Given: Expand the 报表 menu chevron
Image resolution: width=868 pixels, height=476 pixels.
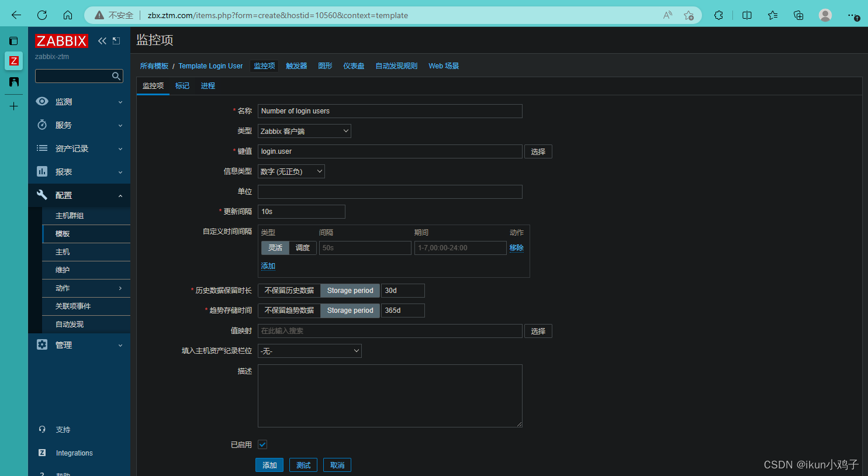Looking at the screenshot, I should [x=120, y=173].
